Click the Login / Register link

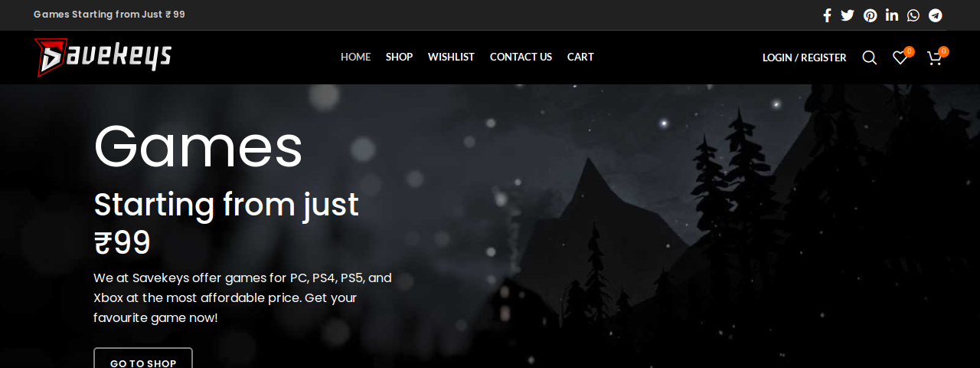(x=805, y=58)
